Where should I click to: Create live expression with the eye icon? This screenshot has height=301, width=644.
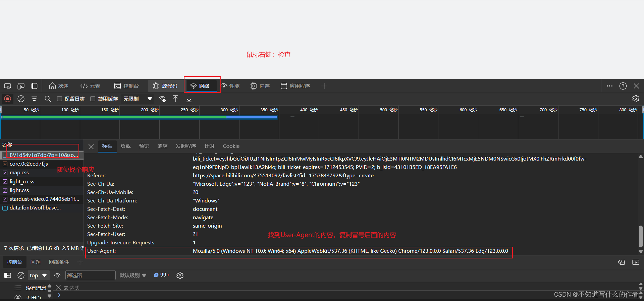point(57,276)
